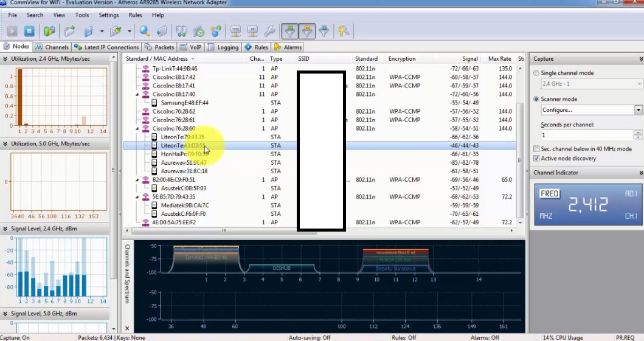Click the Stop Capture toolbar button

(29, 30)
